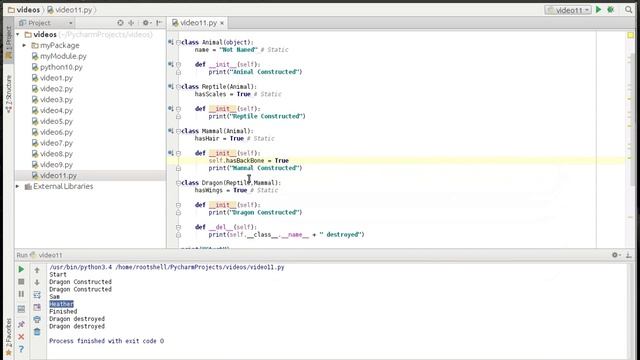Click the dump threads icon in Run panel

21,309
